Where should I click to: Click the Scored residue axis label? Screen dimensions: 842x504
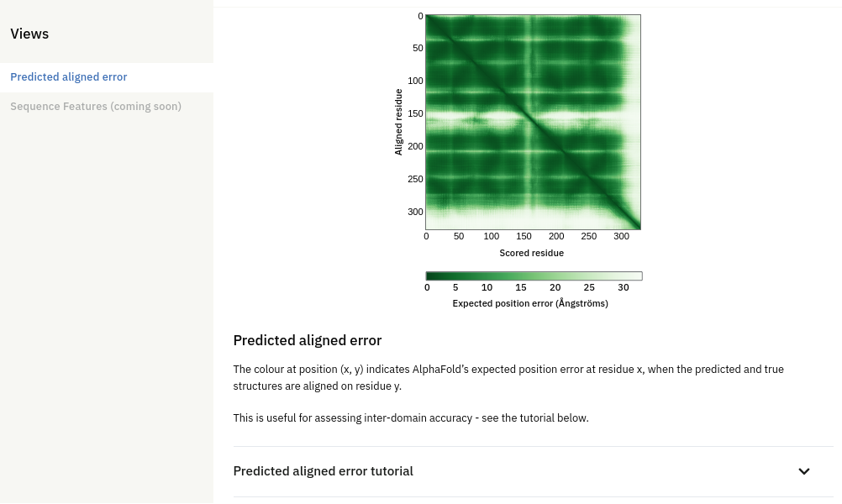click(532, 253)
